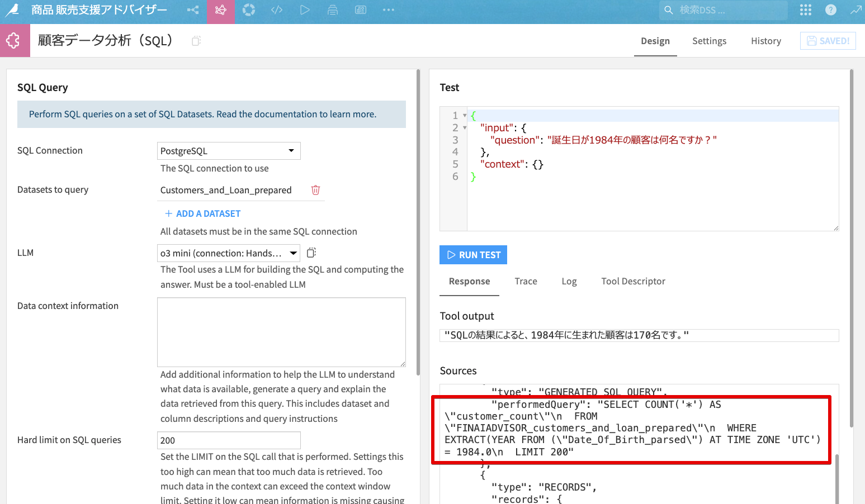Click the Customers_and_Loan_prepared dataset name
This screenshot has width=865, height=504.
226,190
